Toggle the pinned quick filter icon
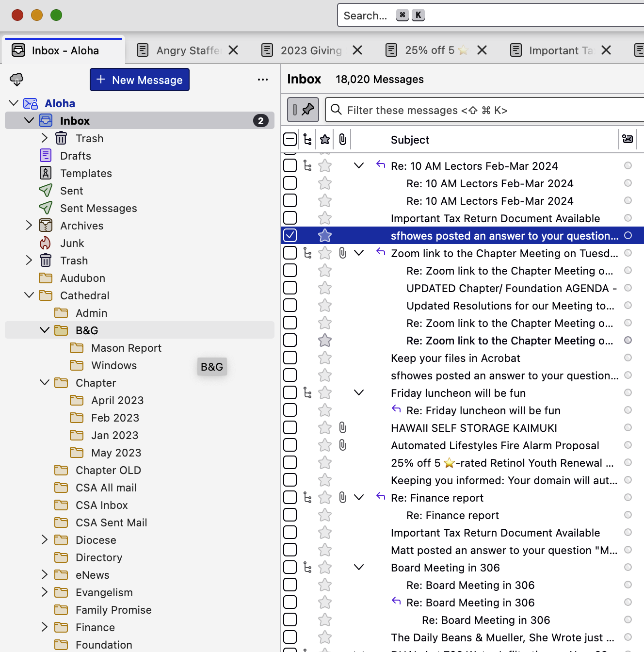Image resolution: width=644 pixels, height=652 pixels. [x=303, y=110]
